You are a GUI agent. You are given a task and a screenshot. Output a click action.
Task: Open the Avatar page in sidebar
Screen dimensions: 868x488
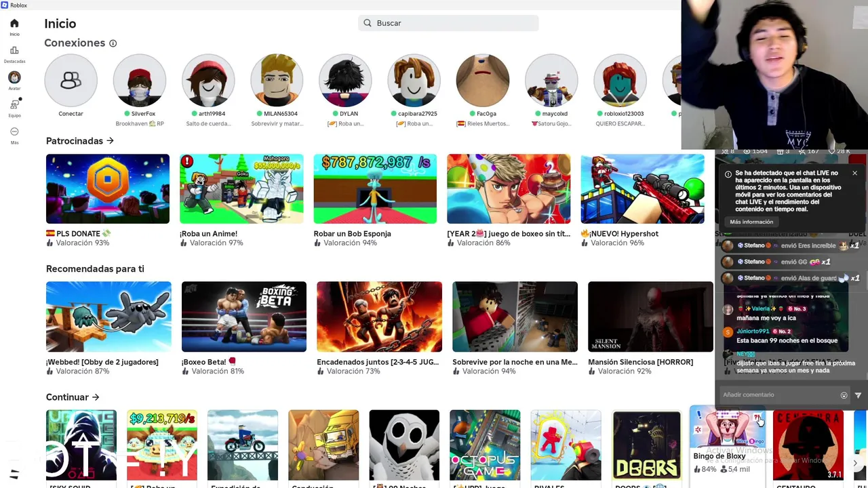(14, 81)
